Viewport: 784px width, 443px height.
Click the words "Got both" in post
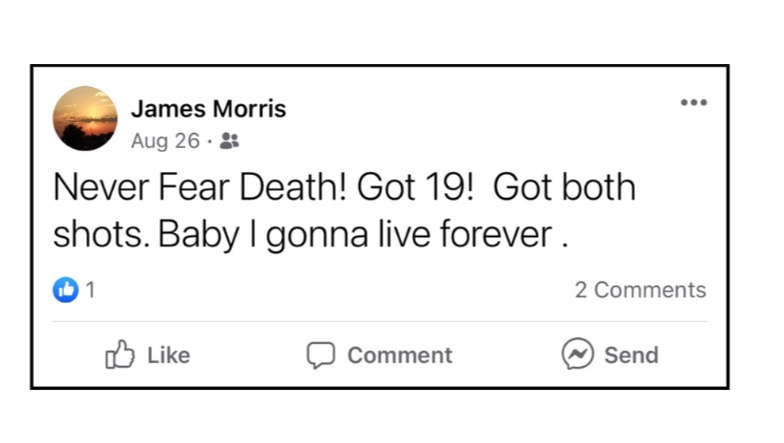[564, 188]
